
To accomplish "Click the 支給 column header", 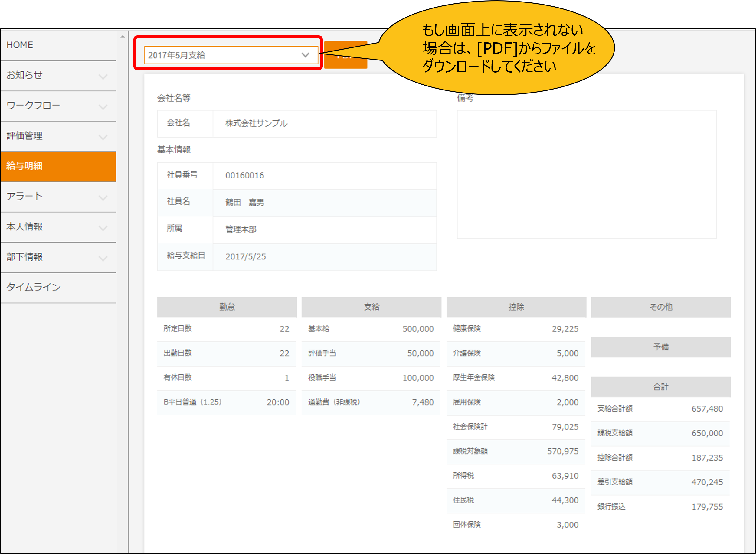I will click(x=371, y=307).
